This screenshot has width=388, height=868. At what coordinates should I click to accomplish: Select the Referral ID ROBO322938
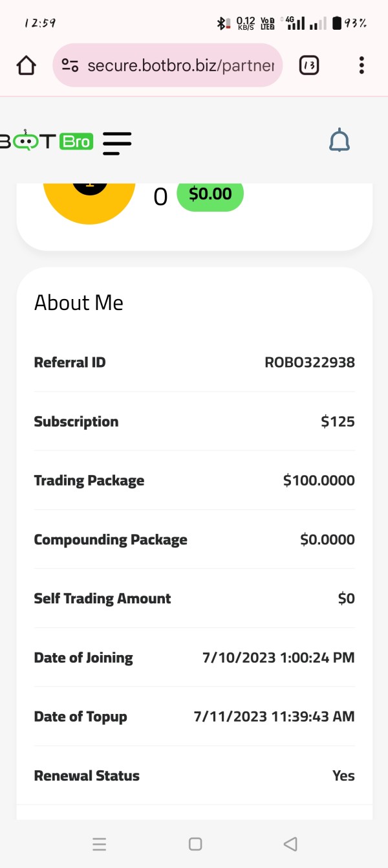(x=310, y=362)
